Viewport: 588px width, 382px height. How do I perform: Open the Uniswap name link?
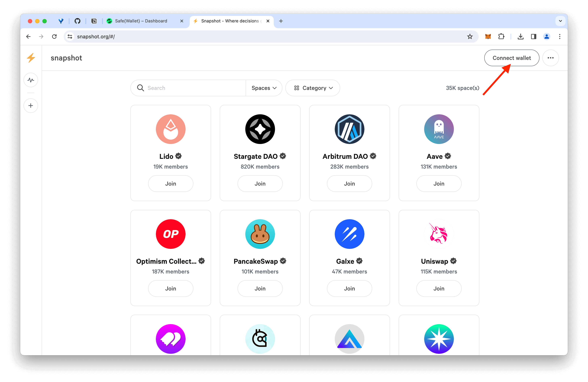click(435, 261)
